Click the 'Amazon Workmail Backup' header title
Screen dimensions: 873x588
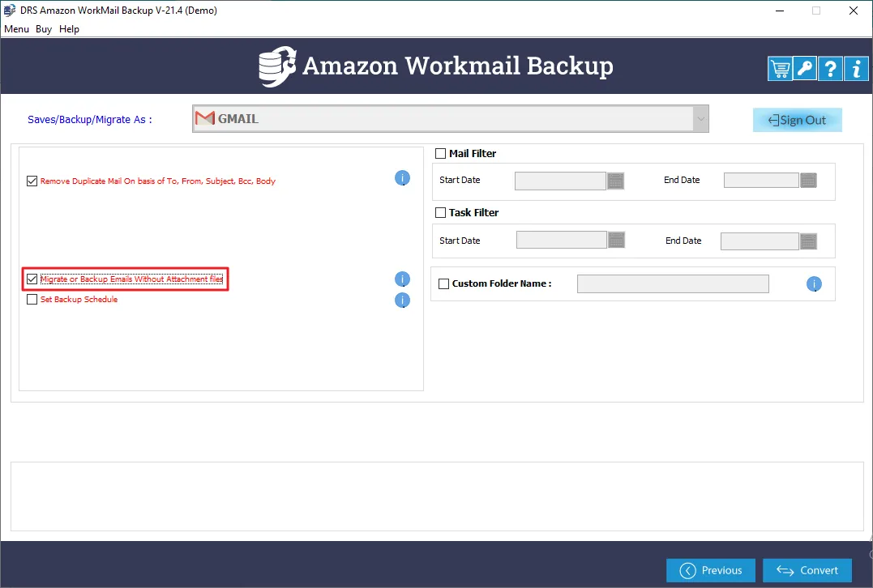(458, 66)
